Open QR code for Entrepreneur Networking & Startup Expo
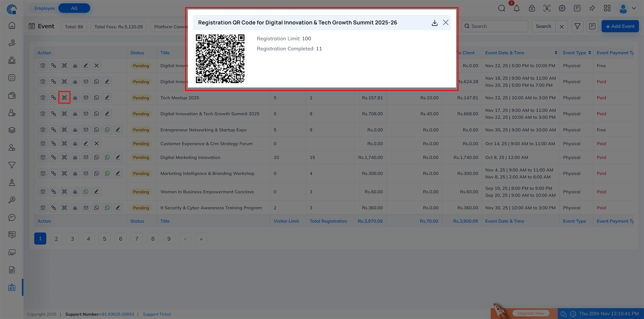644x319 pixels. 64,129
